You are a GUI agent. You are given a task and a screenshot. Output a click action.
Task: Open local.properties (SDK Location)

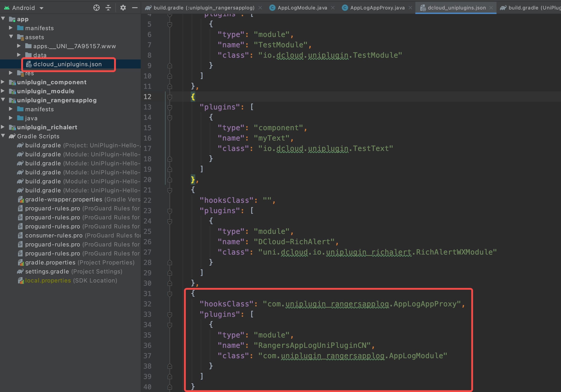tap(67, 280)
